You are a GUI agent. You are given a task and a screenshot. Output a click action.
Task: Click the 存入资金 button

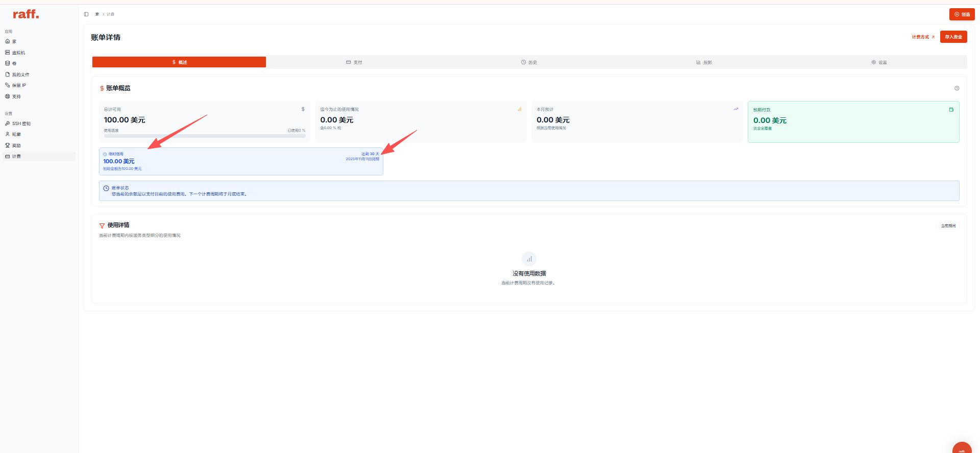[x=953, y=37]
